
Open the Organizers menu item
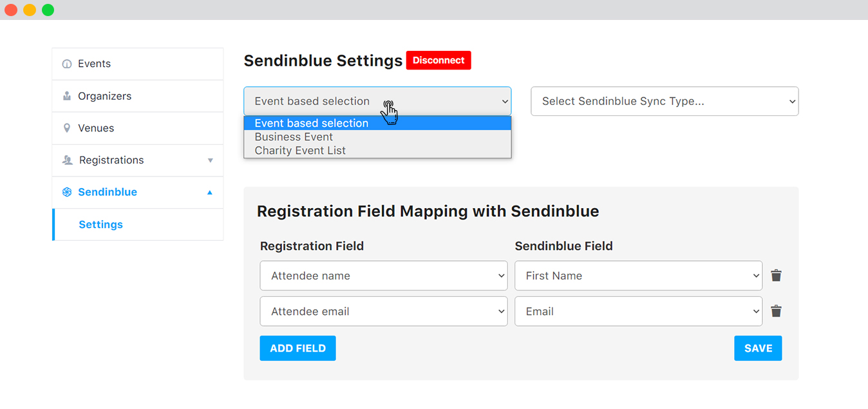pyautogui.click(x=138, y=96)
